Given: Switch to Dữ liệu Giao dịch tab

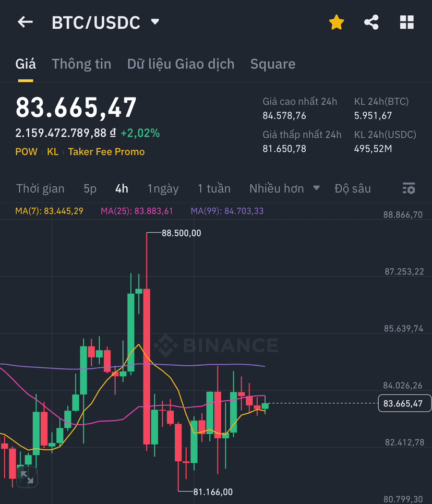Looking at the screenshot, I should [x=181, y=64].
